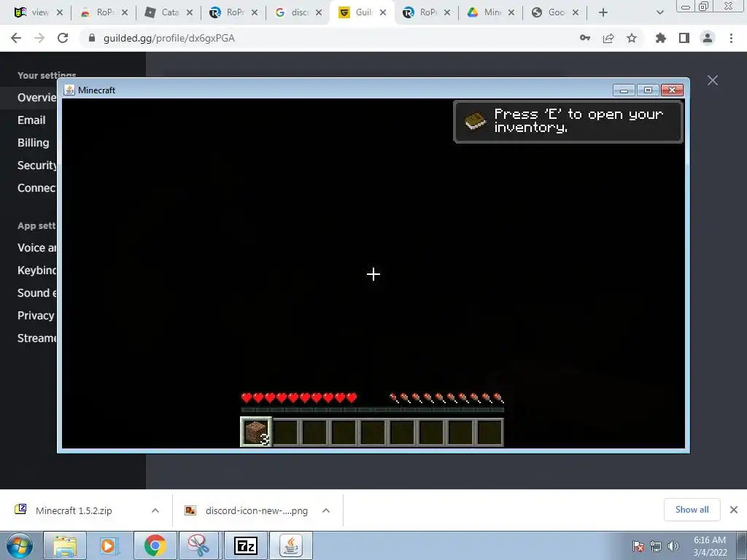Click the Minecraft window Java title icon

(x=69, y=90)
